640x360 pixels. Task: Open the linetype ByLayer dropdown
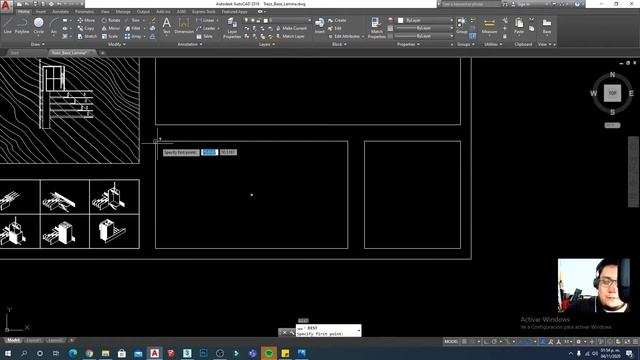click(424, 36)
